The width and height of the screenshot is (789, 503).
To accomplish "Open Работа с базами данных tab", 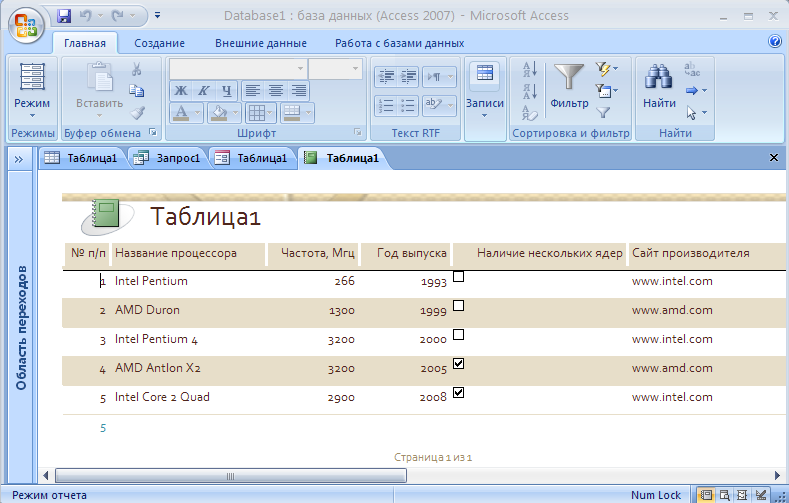I will [x=400, y=43].
